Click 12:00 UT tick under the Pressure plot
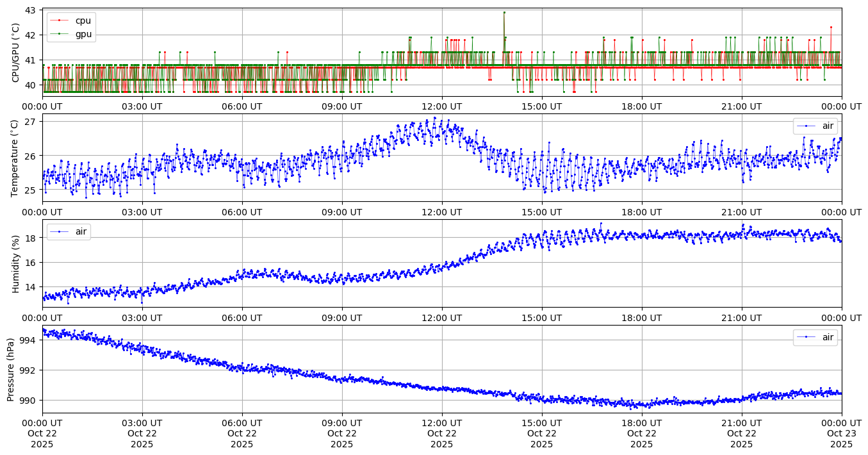The width and height of the screenshot is (868, 455). tap(442, 423)
